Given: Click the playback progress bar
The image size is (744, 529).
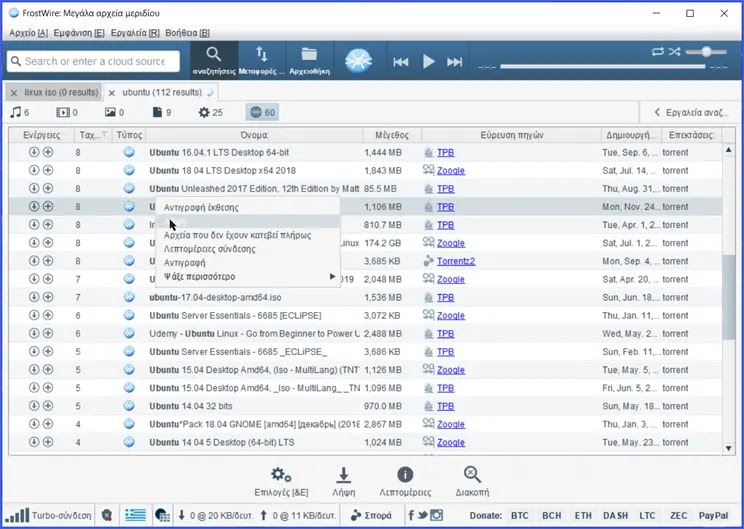Looking at the screenshot, I should click(602, 67).
